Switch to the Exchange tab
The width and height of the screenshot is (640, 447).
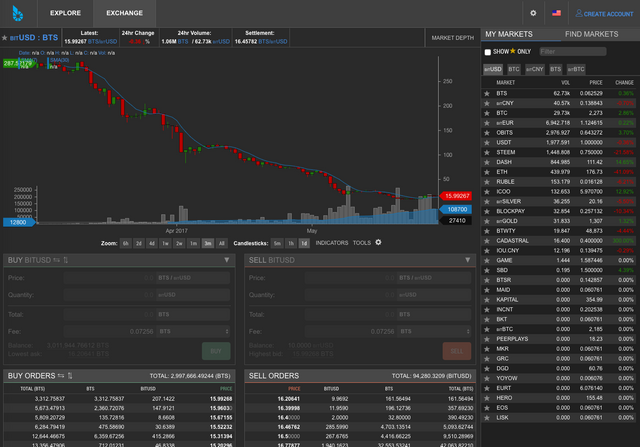click(124, 13)
